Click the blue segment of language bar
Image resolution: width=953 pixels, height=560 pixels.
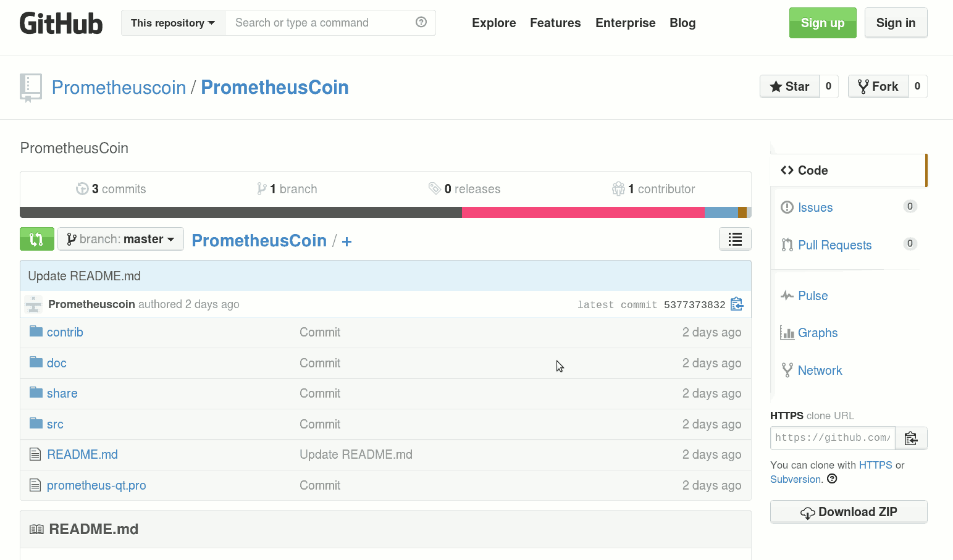coord(721,212)
